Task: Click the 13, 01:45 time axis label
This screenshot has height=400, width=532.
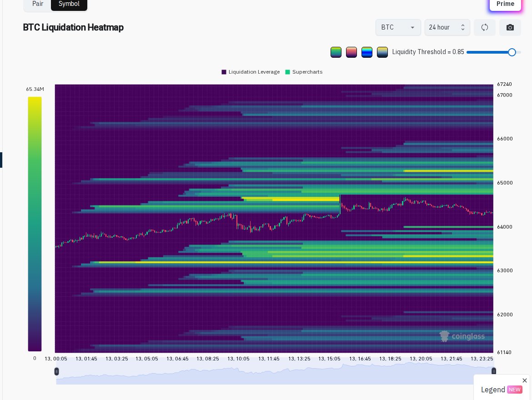Action: tap(86, 359)
